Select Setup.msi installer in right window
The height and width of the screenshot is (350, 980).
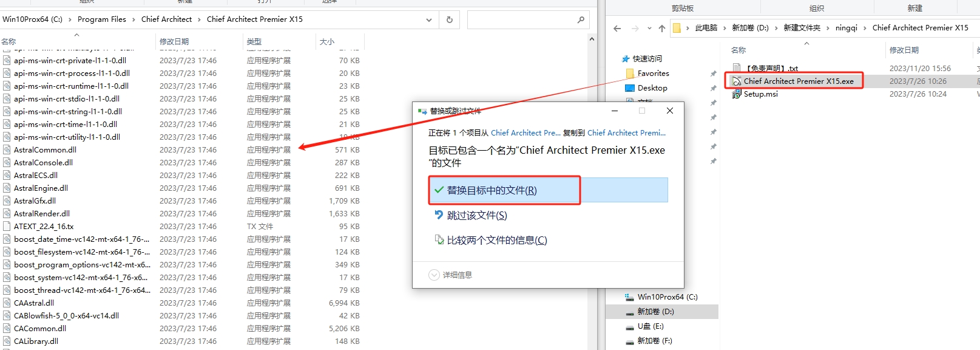(x=761, y=94)
